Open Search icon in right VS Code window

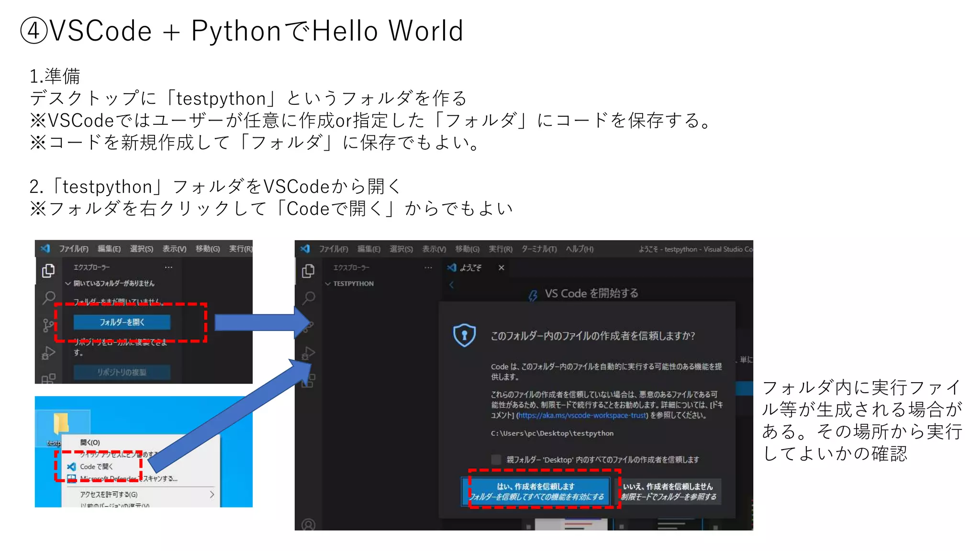click(309, 298)
